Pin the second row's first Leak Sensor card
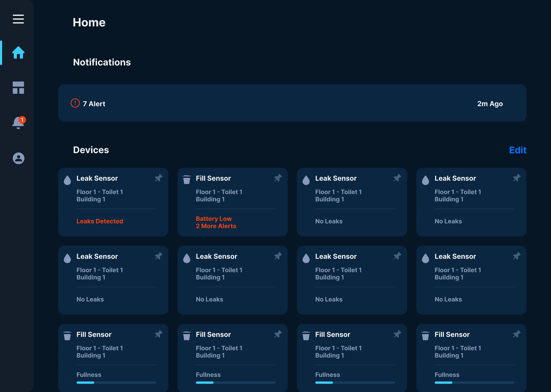The height and width of the screenshot is (392, 551). pyautogui.click(x=158, y=256)
